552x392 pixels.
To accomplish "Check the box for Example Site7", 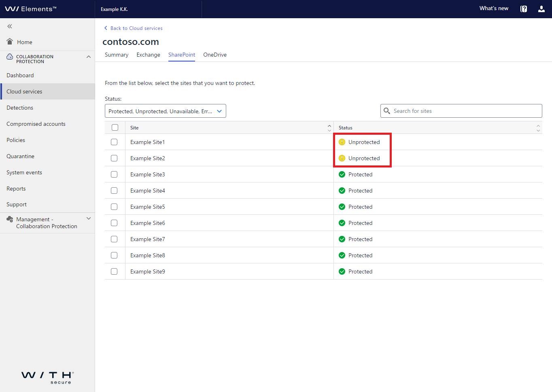I will pyautogui.click(x=114, y=239).
